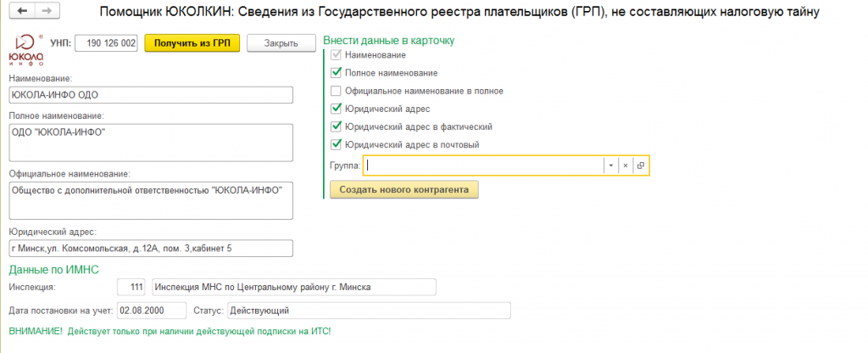Uncheck the Юридический адрес checkbox

pyautogui.click(x=337, y=109)
